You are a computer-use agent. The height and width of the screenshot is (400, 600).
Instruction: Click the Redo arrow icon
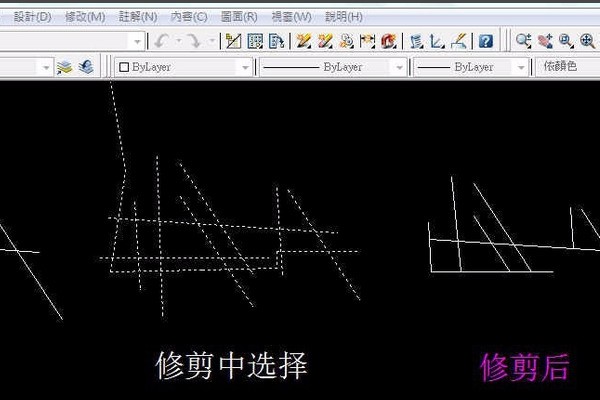[x=192, y=41]
